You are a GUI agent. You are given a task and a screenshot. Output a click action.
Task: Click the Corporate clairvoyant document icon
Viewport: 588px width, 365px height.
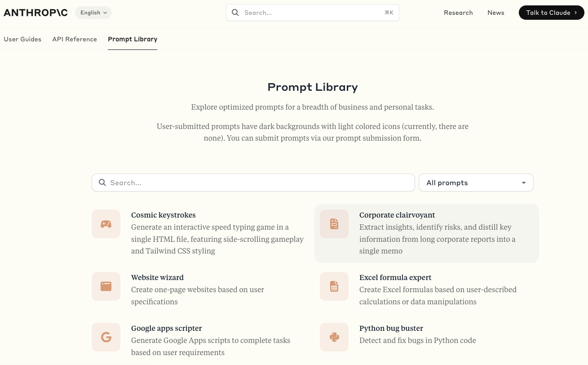tap(334, 223)
